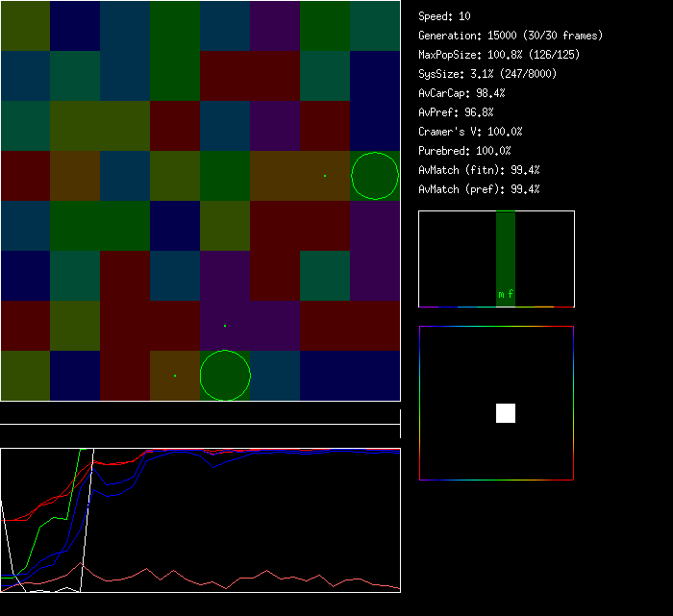Select the Cramer's V 100.0% line
This screenshot has height=616, width=673.
471,132
